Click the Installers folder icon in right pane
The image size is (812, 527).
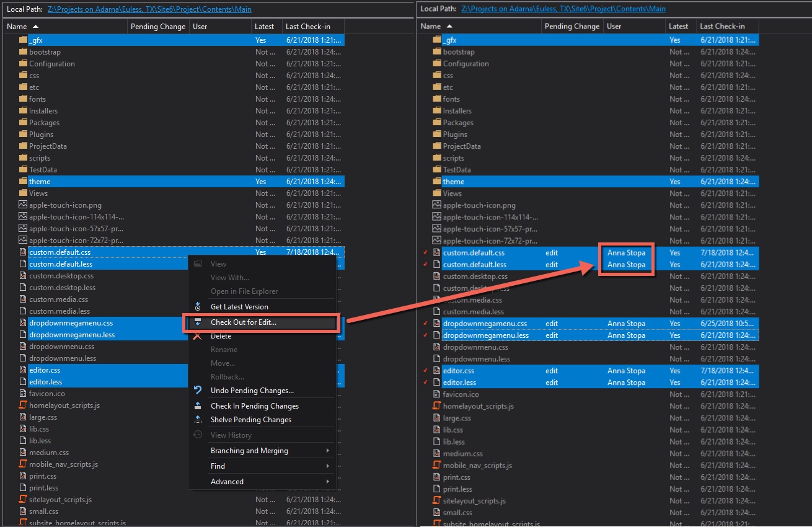(x=437, y=111)
